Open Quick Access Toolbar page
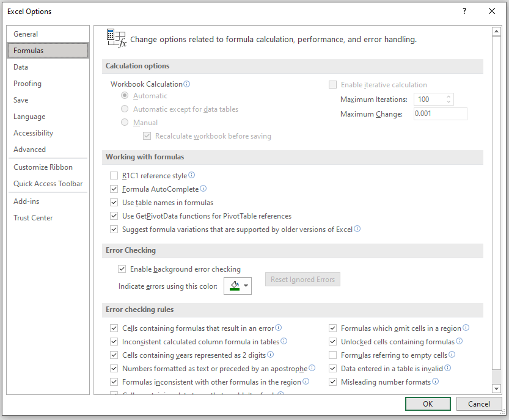Viewport: 509px width, 420px height. click(x=48, y=184)
